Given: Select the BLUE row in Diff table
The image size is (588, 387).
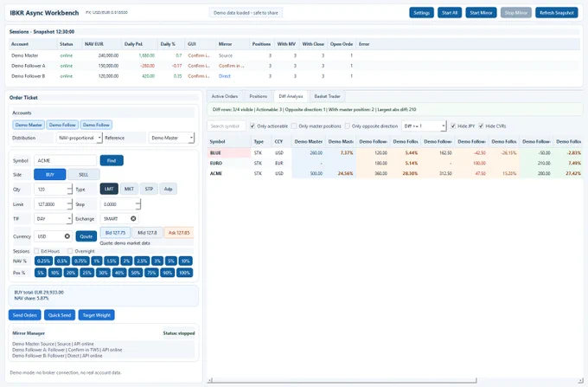Looking at the screenshot, I should (x=394, y=152).
